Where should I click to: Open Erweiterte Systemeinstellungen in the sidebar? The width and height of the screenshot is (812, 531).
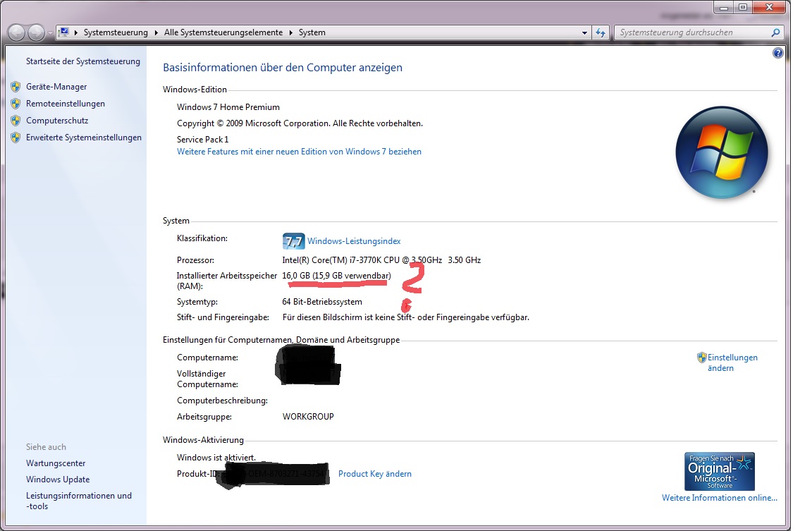(83, 138)
